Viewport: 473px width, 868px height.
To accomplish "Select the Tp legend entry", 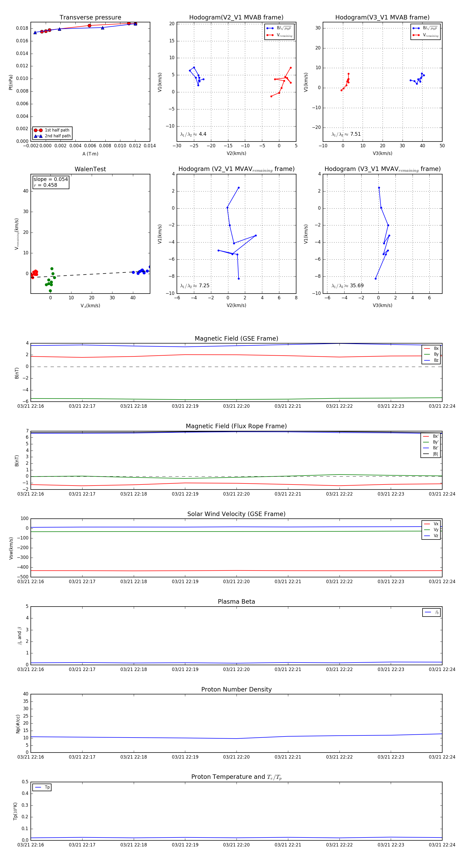I will [x=42, y=788].
